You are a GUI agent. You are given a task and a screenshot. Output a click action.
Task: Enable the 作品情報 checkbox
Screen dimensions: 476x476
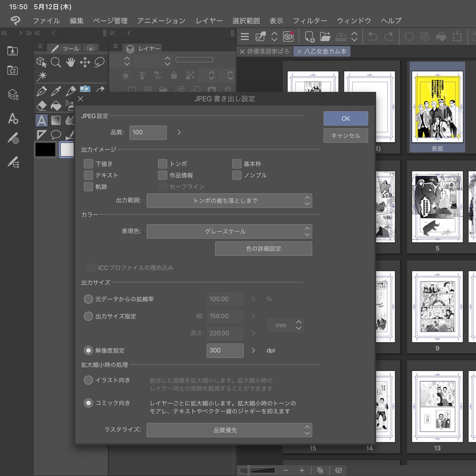click(163, 175)
